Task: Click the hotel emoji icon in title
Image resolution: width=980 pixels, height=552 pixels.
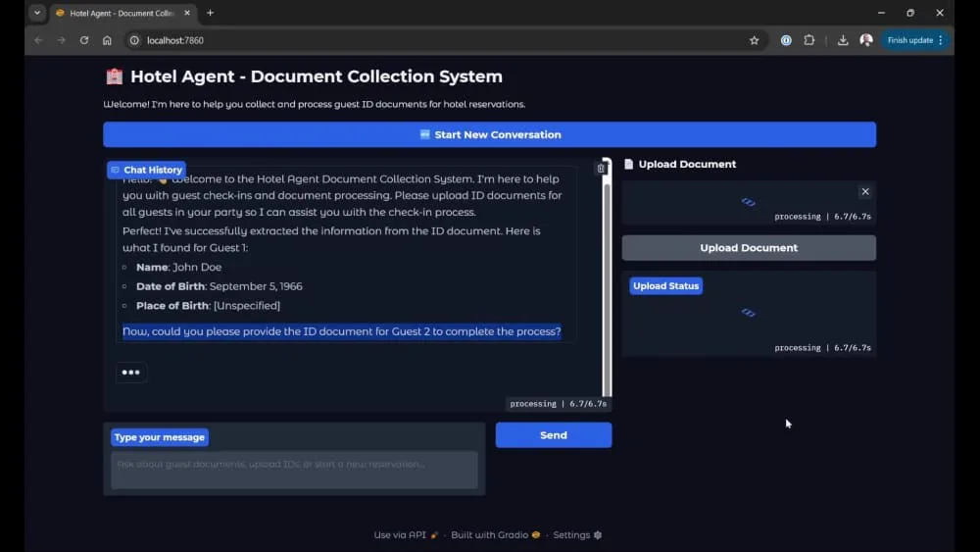Action: (114, 76)
